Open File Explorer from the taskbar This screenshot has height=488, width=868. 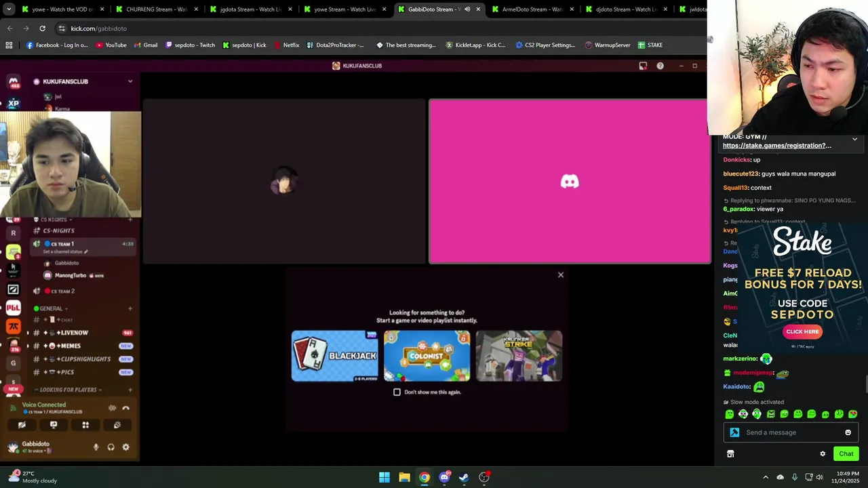click(404, 477)
